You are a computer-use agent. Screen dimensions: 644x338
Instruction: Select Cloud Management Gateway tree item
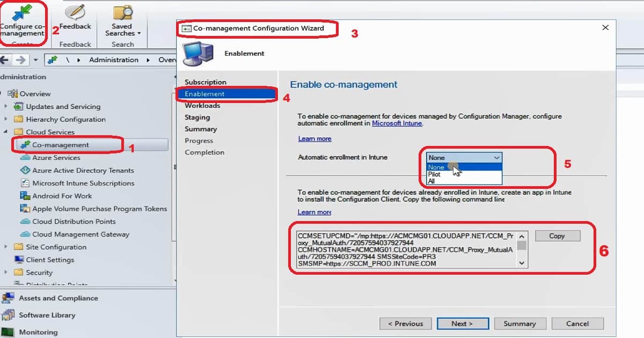point(80,234)
